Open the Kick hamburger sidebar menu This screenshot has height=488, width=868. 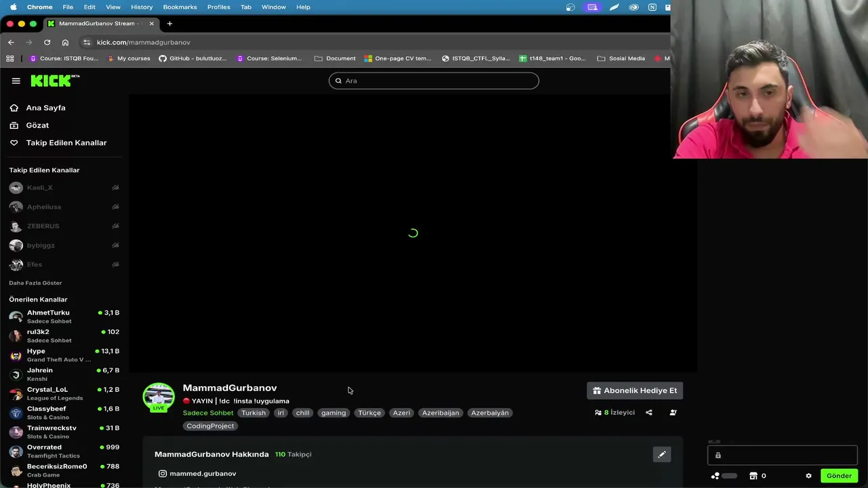16,81
